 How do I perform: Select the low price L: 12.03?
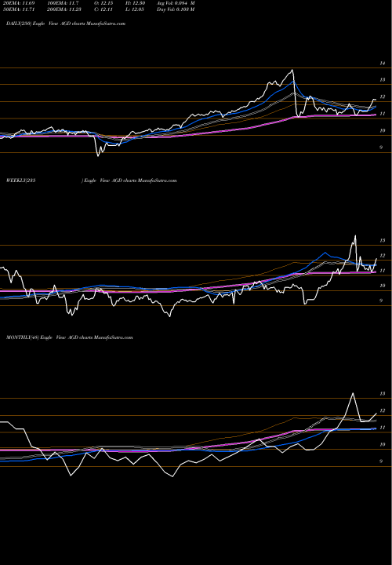click(135, 9)
